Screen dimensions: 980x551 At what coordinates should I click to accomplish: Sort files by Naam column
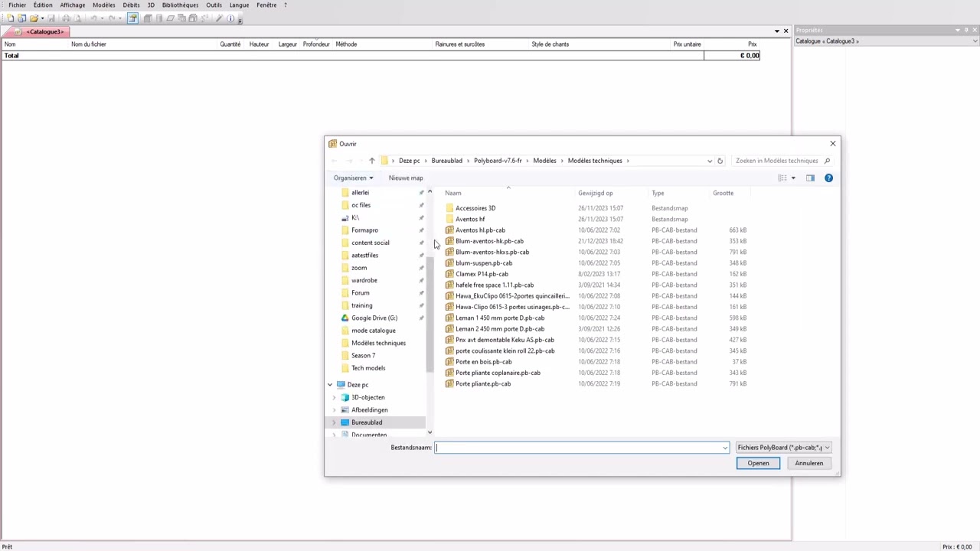click(453, 193)
